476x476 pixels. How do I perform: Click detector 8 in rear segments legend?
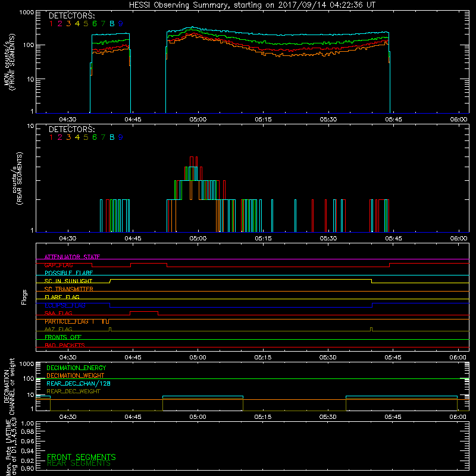click(112, 137)
